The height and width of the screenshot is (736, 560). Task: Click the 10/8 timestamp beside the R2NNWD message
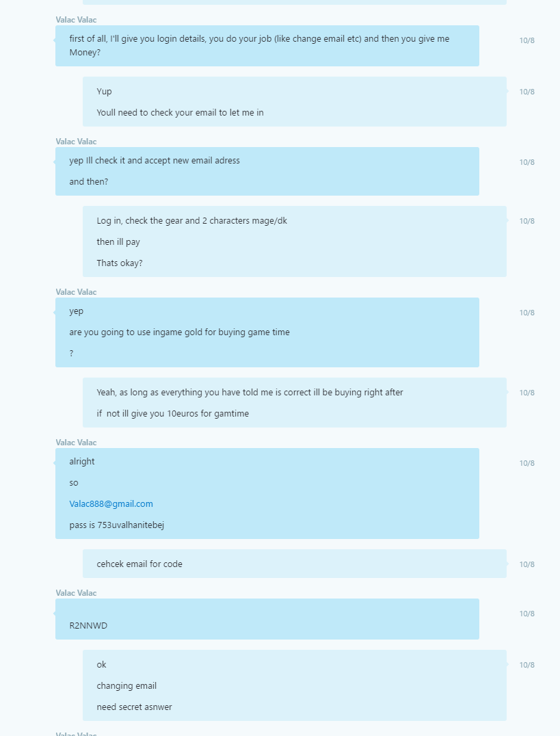tap(526, 614)
